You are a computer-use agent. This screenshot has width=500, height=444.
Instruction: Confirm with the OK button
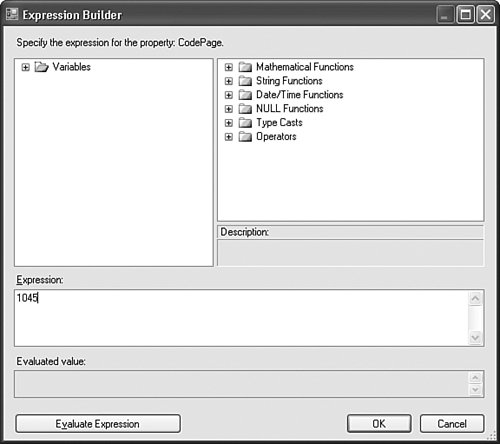(379, 424)
